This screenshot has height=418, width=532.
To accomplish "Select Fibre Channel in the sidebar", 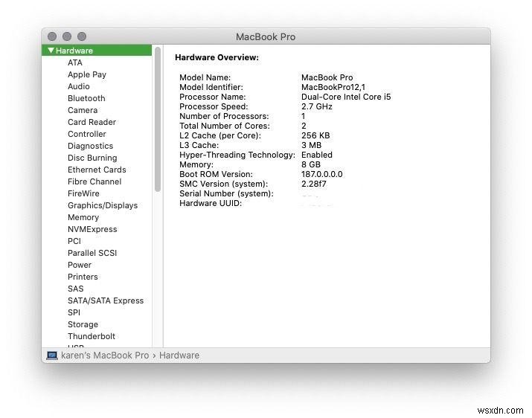I will (x=94, y=181).
